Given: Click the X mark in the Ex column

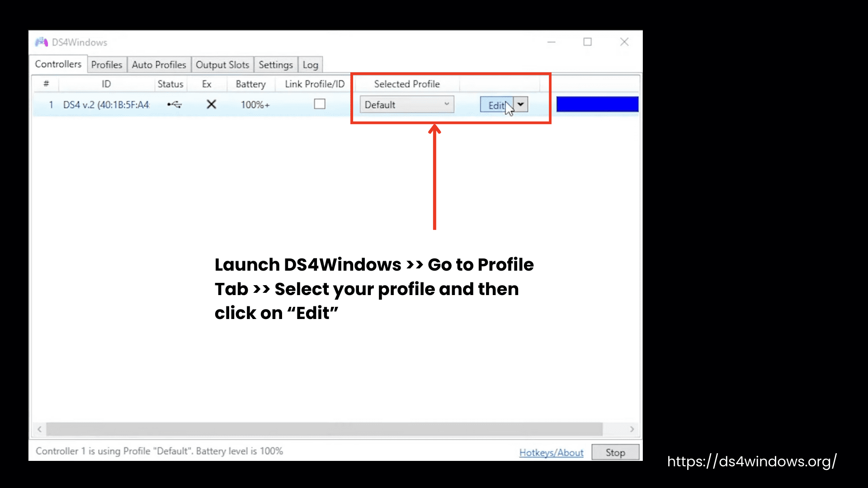Looking at the screenshot, I should (x=211, y=104).
